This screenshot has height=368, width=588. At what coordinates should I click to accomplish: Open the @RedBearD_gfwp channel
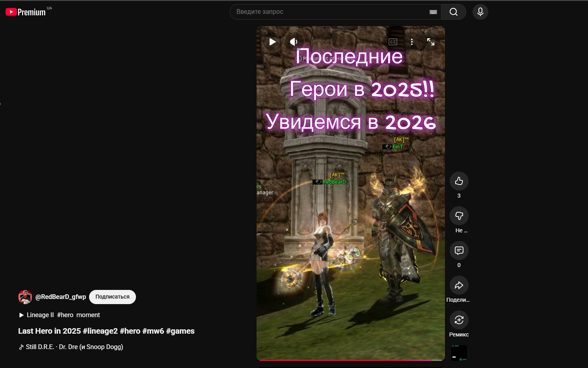click(x=61, y=297)
